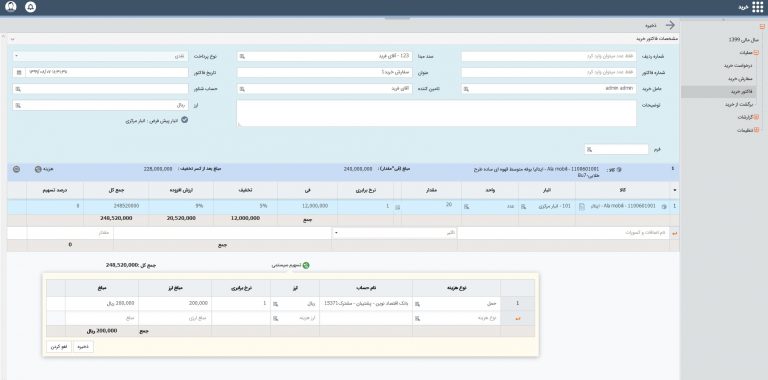Click the icon beside item header Ala mobili

click(x=619, y=169)
